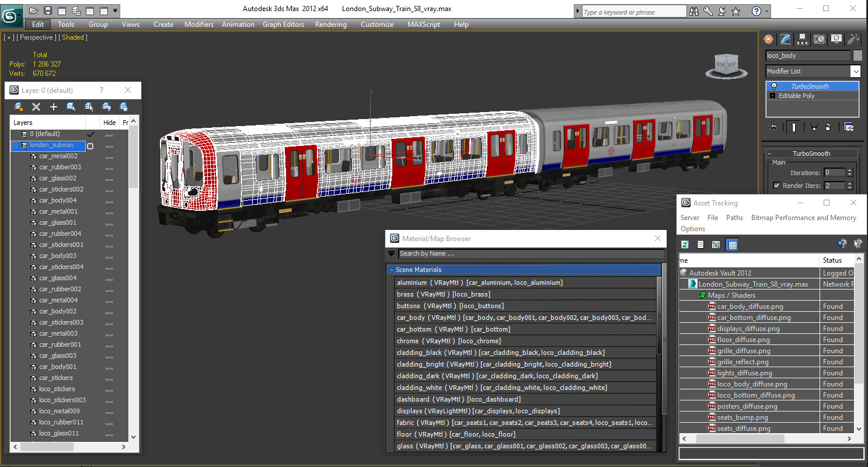Viewport: 868px width, 467px height.
Task: Open the Motion command panel tab
Action: coord(820,39)
